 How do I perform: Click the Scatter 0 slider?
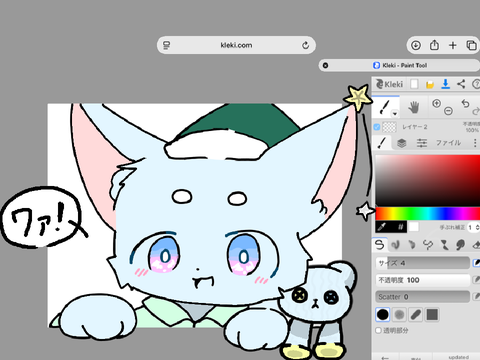point(423,297)
